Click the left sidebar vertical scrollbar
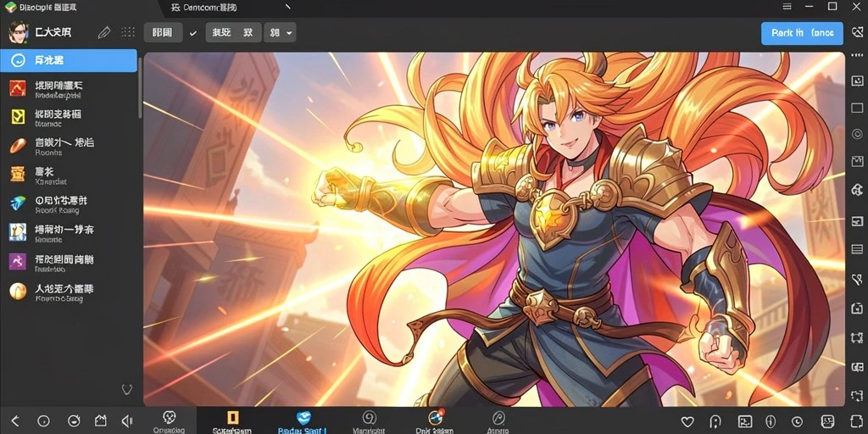868x434 pixels. 140,88
